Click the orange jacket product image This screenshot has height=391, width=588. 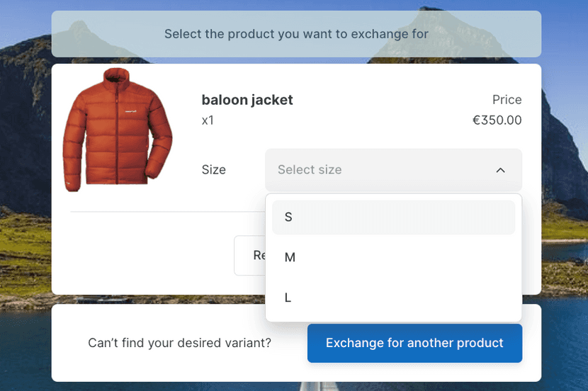(118, 130)
